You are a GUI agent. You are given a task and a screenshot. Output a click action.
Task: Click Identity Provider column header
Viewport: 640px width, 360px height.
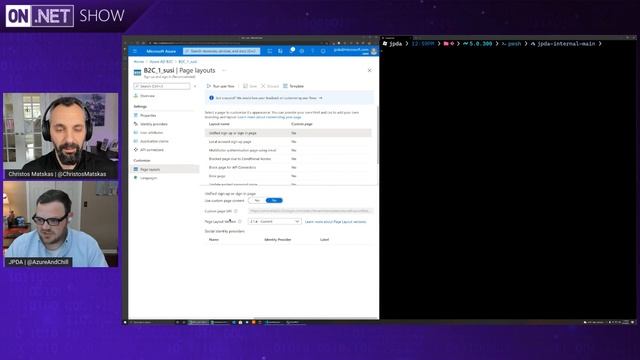278,240
